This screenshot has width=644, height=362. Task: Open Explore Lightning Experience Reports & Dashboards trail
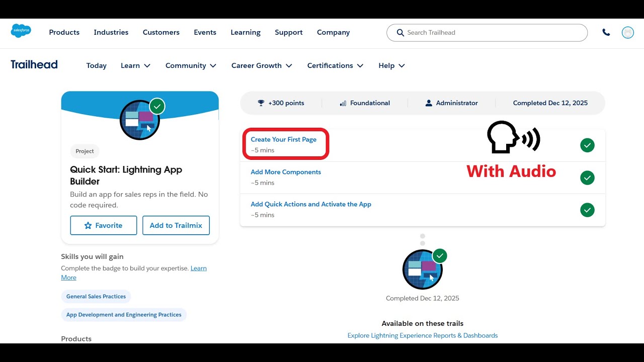(x=423, y=335)
